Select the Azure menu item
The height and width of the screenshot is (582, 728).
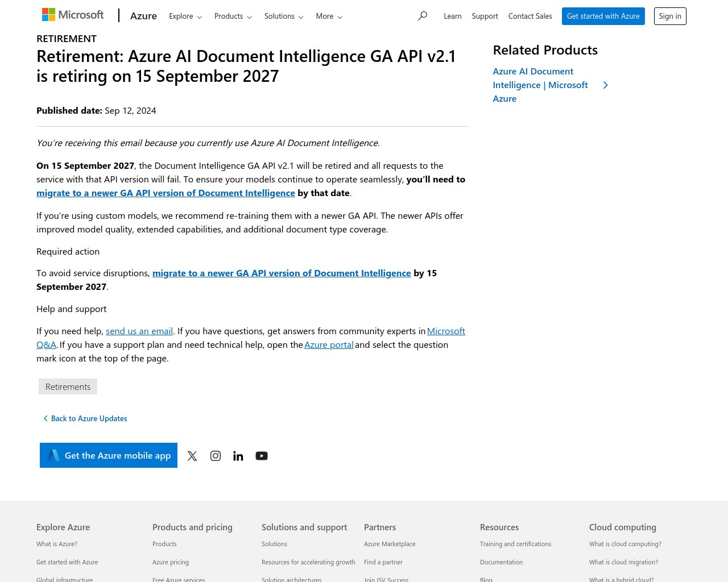pos(143,16)
